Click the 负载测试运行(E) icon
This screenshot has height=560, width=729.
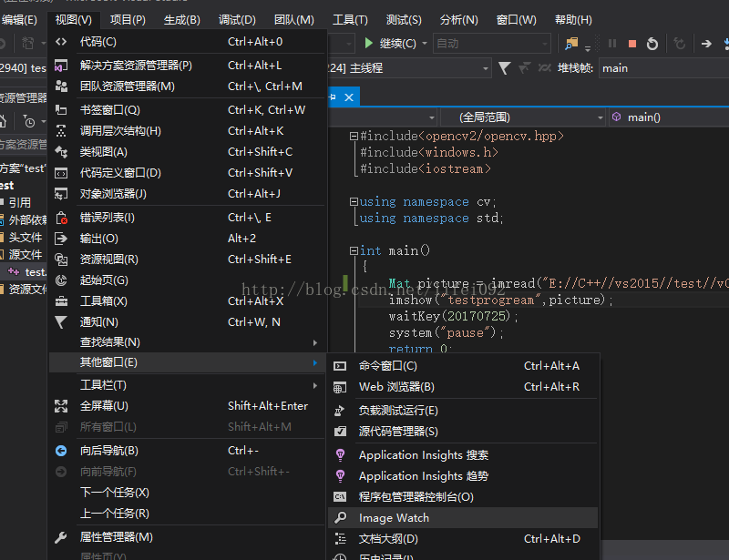click(340, 411)
